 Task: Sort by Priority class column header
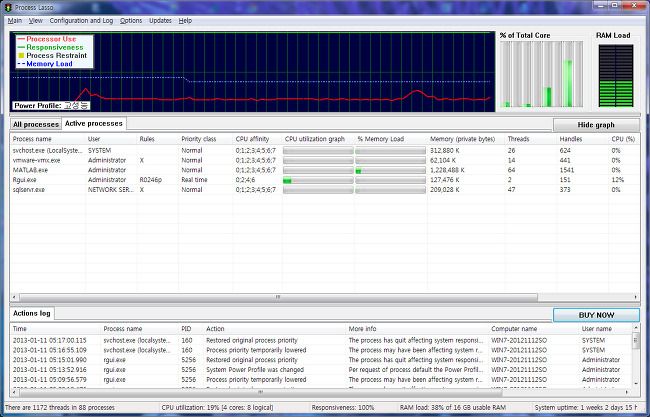[x=206, y=139]
